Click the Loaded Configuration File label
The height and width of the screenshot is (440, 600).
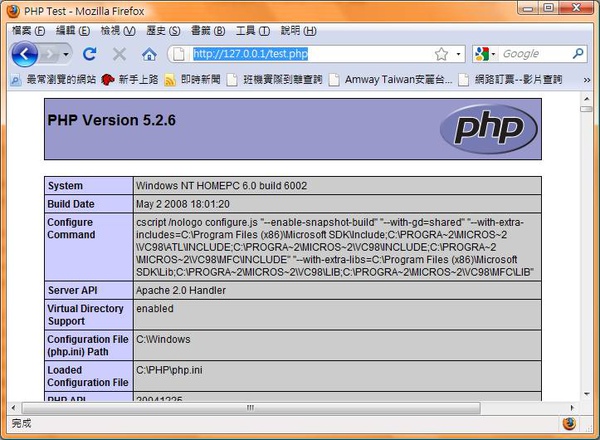(88, 376)
